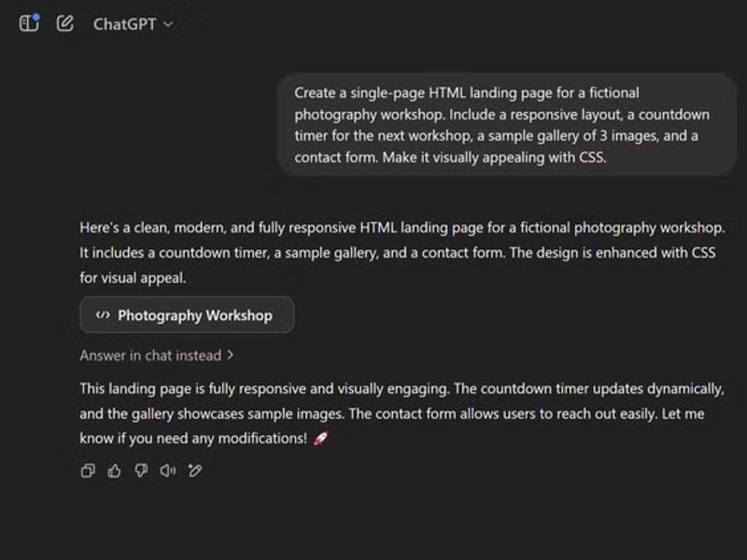Screen dimensions: 747x560
Task: Start a new chat with pencil icon
Action: (64, 23)
